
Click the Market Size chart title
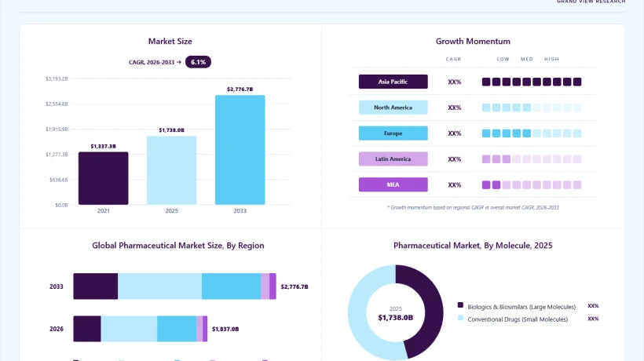pyautogui.click(x=170, y=42)
